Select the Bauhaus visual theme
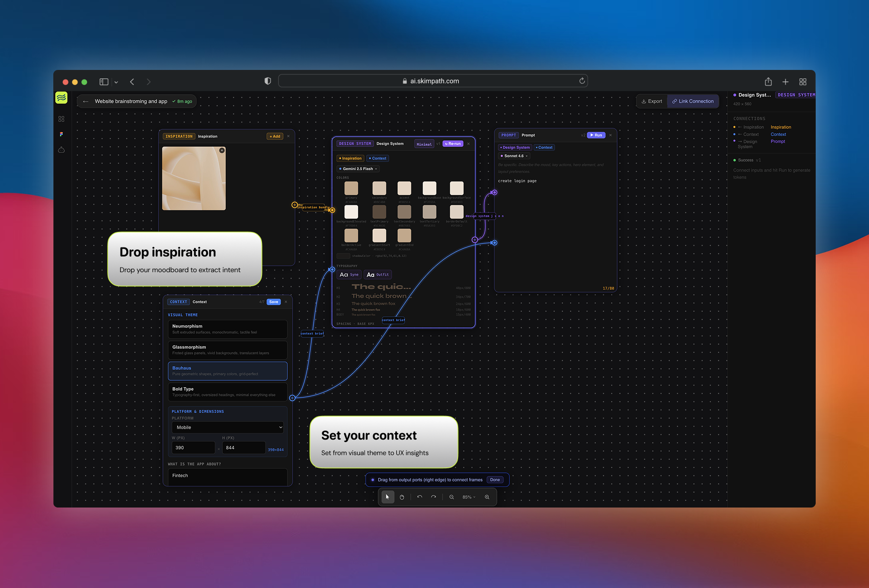 227,371
